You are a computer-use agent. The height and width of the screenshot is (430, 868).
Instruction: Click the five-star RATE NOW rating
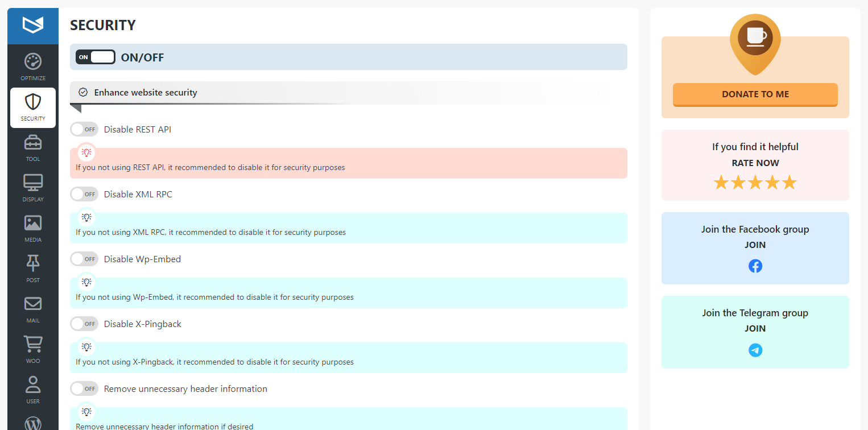[755, 183]
